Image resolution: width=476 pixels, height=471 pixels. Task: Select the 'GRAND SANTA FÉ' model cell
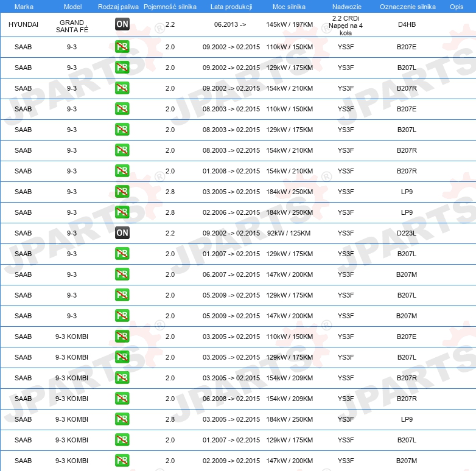72,26
